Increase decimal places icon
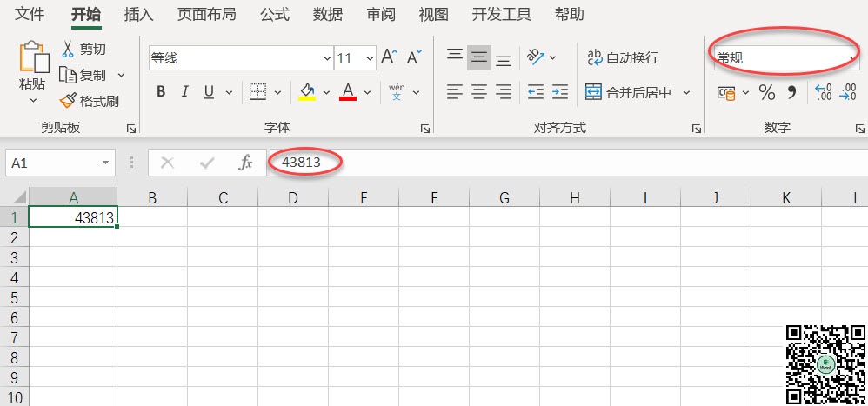Viewport: 868px width, 406px height. pos(824,92)
